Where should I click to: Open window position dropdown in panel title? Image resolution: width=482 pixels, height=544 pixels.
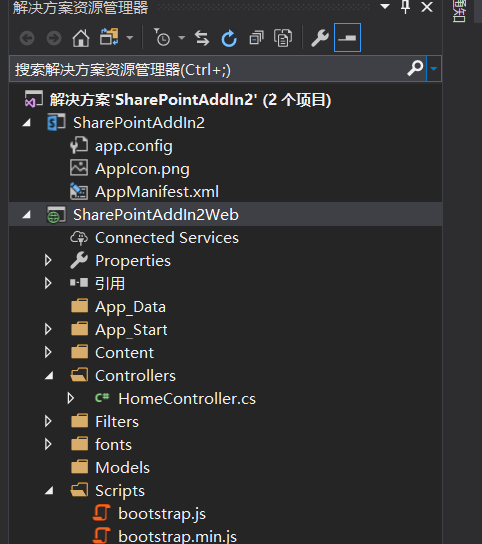[385, 7]
